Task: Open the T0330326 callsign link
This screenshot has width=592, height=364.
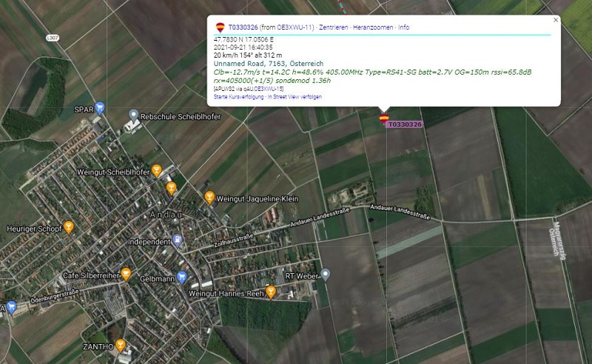Action: [243, 27]
